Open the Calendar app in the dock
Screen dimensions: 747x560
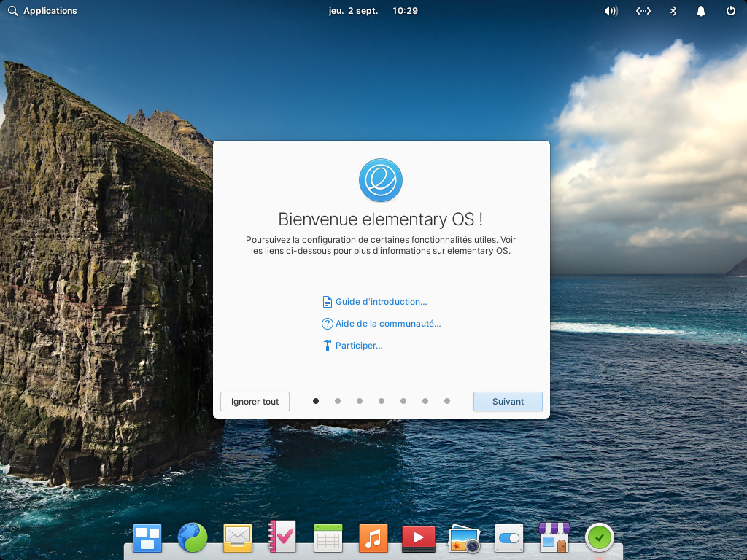click(x=328, y=538)
